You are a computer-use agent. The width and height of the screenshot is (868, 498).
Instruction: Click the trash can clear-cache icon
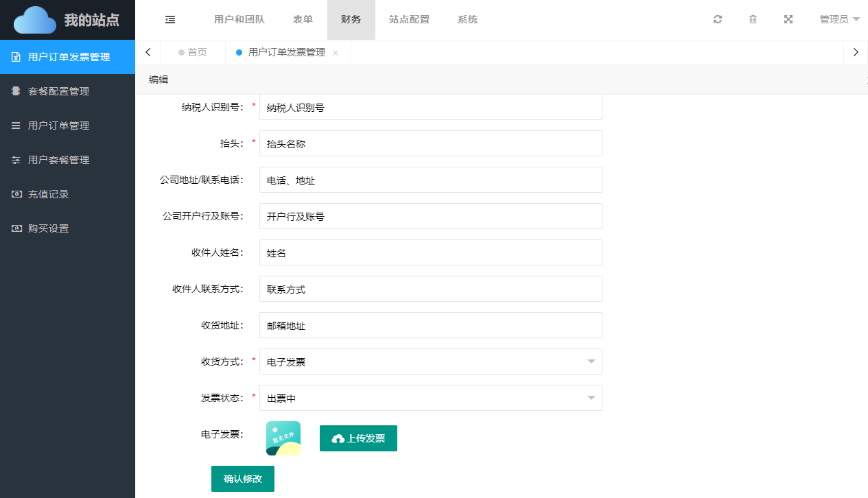click(x=753, y=20)
